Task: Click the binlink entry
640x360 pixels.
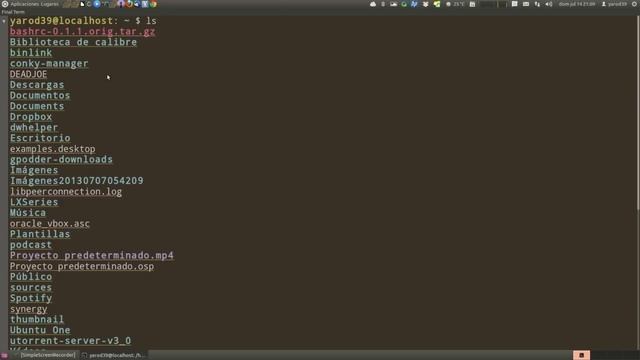Action: click(31, 53)
